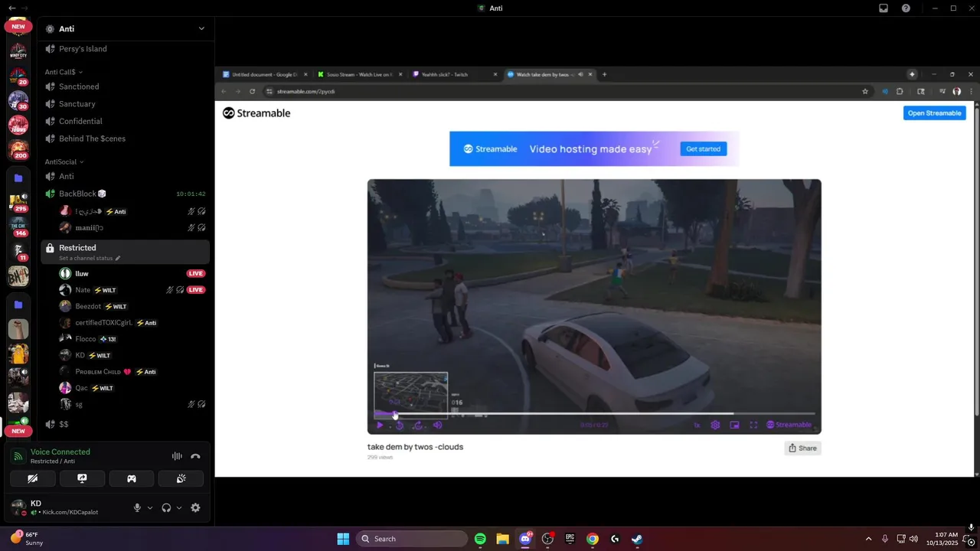
Task: Open the yellow character server icon
Action: pyautogui.click(x=18, y=354)
